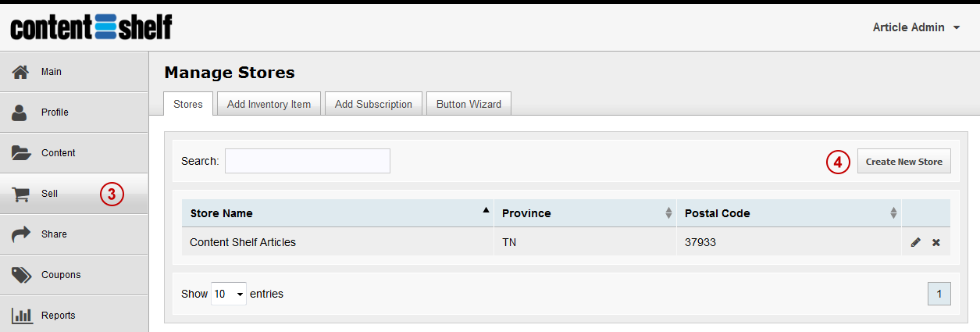Sort table by Store Name column
This screenshot has width=980, height=332.
click(x=337, y=213)
